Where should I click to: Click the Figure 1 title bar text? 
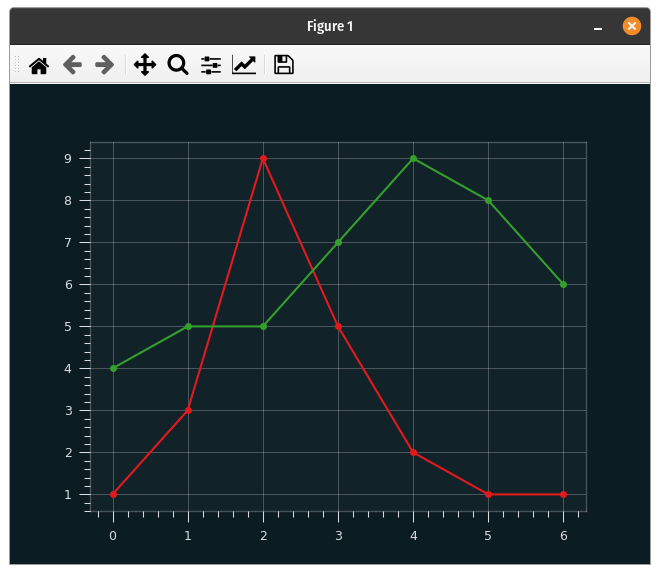[330, 27]
